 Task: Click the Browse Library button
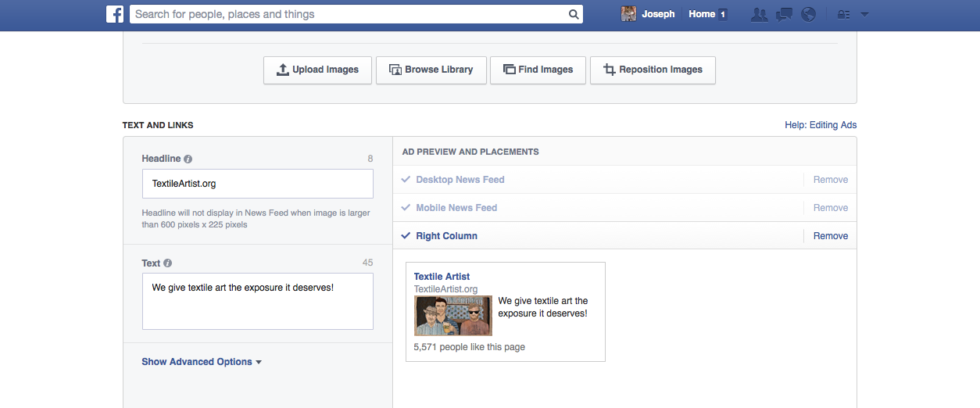tap(431, 70)
